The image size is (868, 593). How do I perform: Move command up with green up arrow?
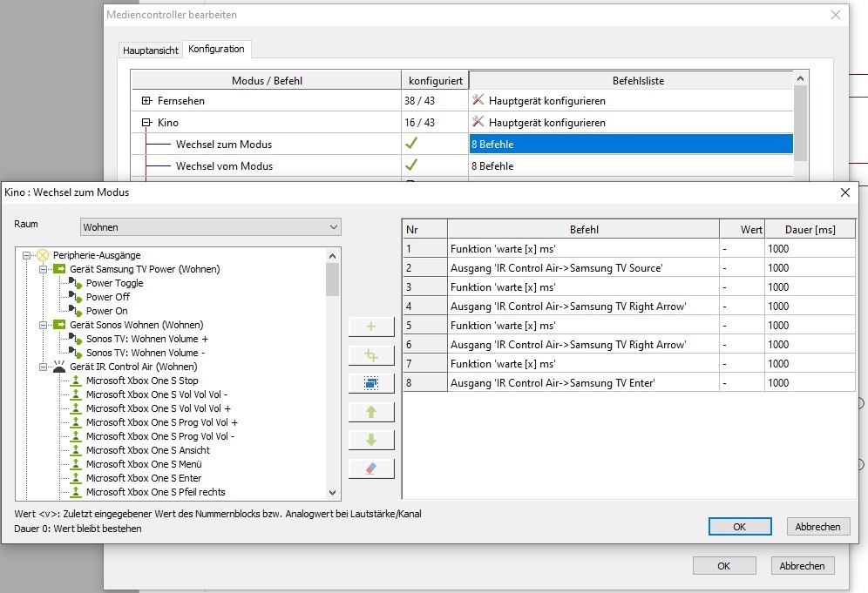coord(371,412)
